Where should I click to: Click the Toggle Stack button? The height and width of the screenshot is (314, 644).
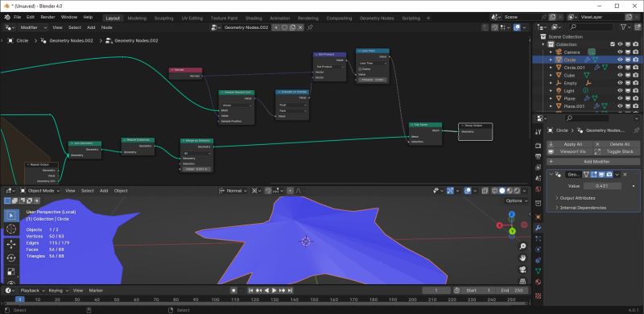point(616,151)
